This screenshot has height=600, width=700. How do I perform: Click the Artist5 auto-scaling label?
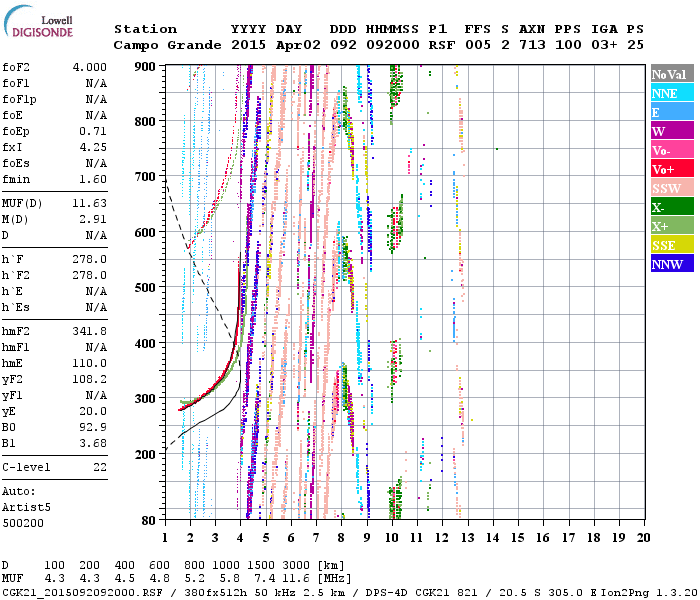tap(26, 508)
